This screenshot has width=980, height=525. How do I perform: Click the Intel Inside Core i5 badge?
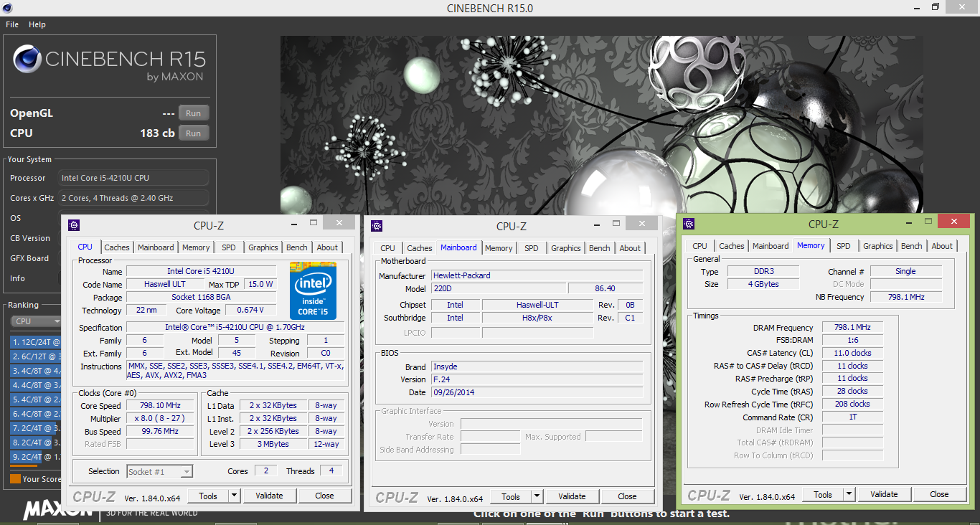pyautogui.click(x=313, y=290)
